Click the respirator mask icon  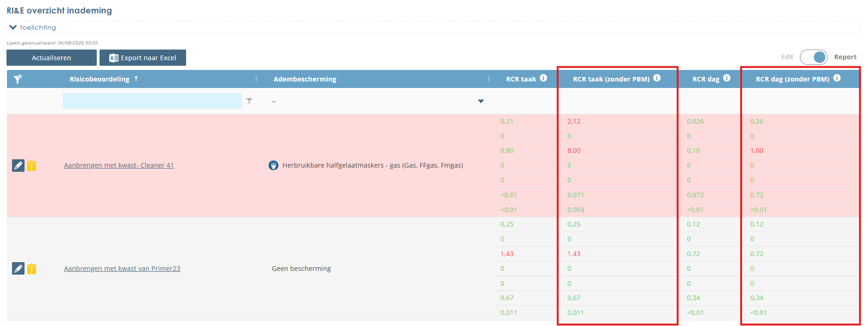[x=274, y=165]
